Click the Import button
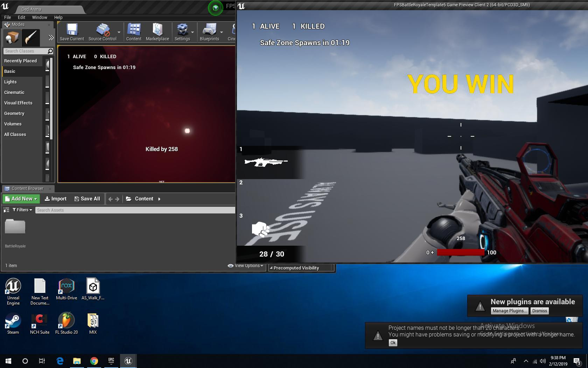 [x=55, y=199]
